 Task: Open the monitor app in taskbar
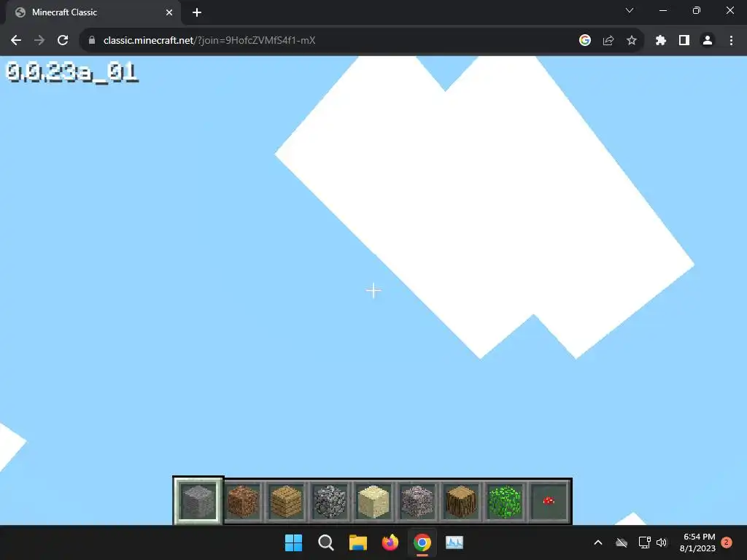point(454,542)
